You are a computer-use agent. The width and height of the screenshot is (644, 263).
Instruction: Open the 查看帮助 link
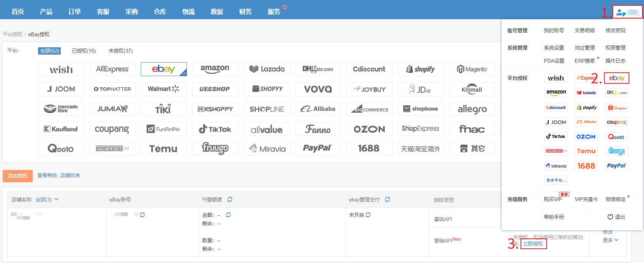click(47, 175)
